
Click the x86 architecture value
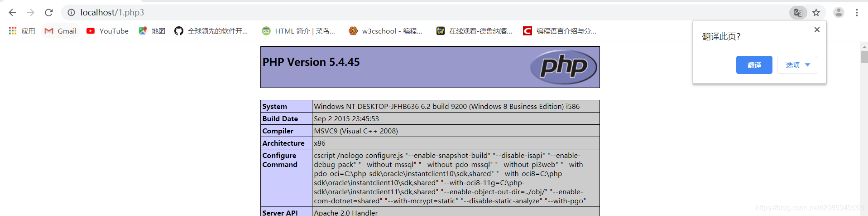[x=320, y=143]
